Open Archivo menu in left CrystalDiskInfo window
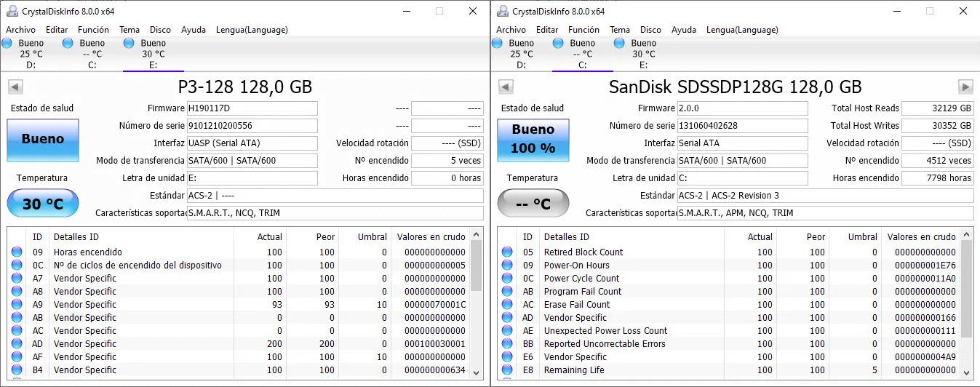Screen dimensions: 980x387 tap(21, 30)
